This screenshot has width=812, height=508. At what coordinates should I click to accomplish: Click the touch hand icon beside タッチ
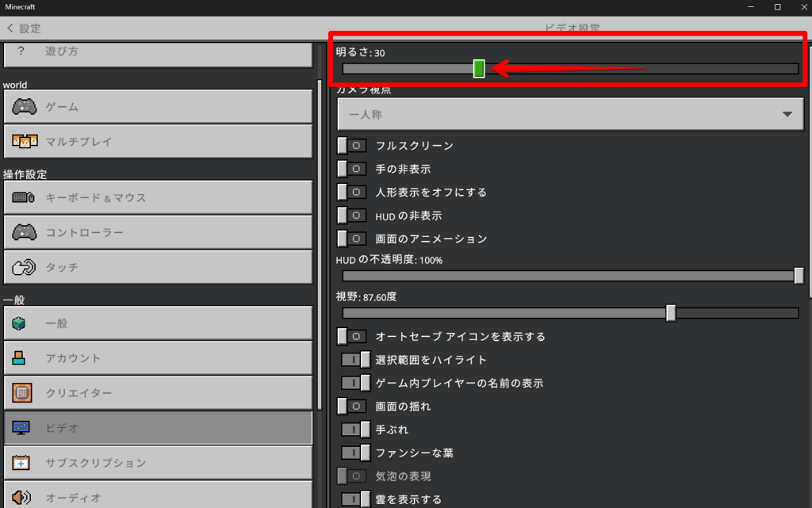tap(24, 268)
